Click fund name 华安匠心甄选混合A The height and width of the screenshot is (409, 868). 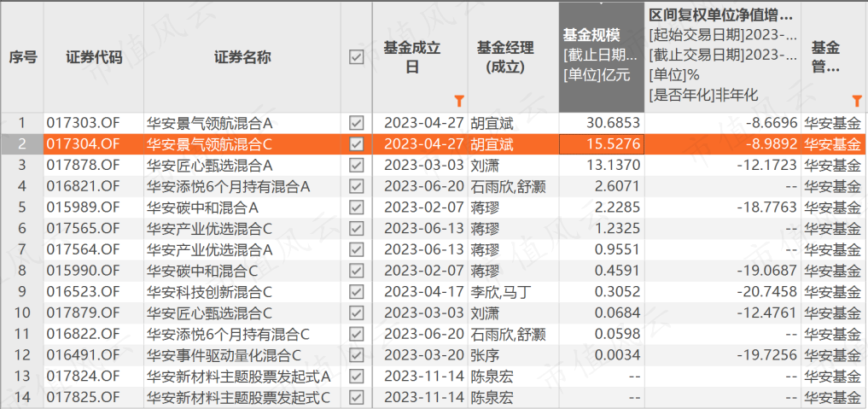[x=210, y=165]
